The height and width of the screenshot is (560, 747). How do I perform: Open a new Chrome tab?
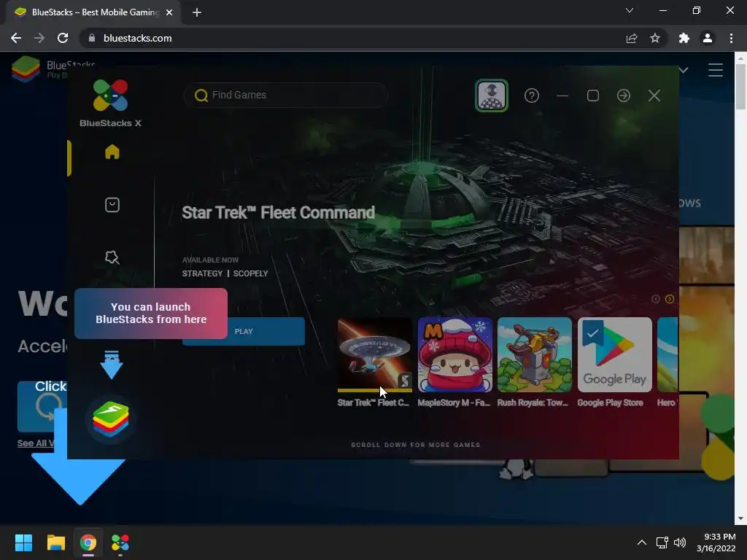tap(197, 12)
